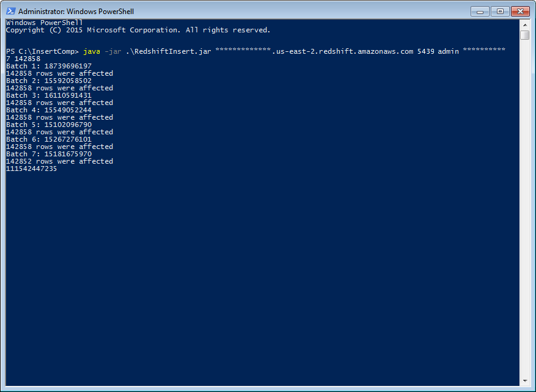The image size is (536, 392).
Task: Click the red close window icon
Action: 519,11
